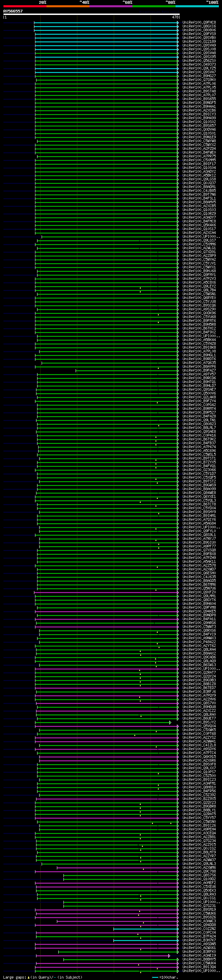The image size is (222, 980).
Task: Open hit UniRef100_Q8GXI6
Action: point(199,26)
